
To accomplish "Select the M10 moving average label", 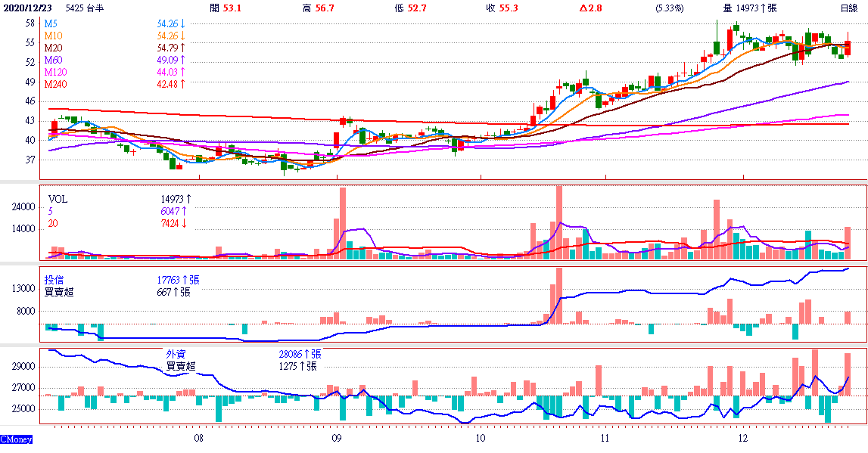I will tap(53, 36).
